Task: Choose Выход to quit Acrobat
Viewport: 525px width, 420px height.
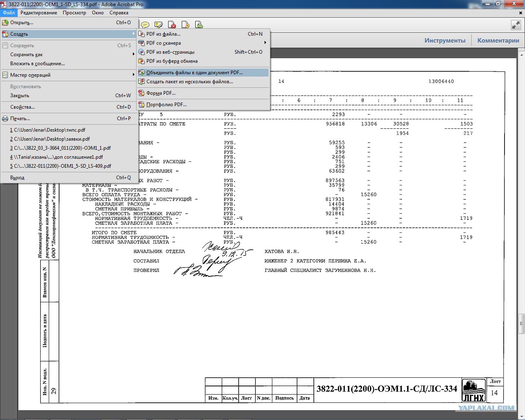Action: click(x=69, y=178)
